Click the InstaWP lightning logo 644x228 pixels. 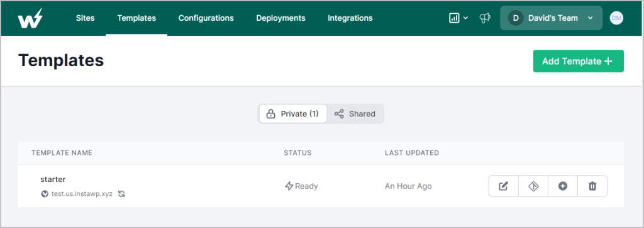click(x=30, y=18)
